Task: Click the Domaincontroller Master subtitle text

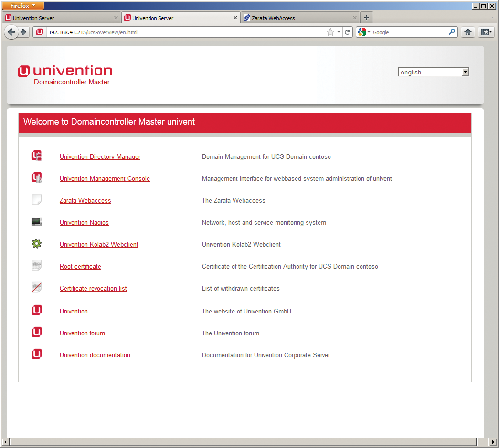Action: (72, 82)
